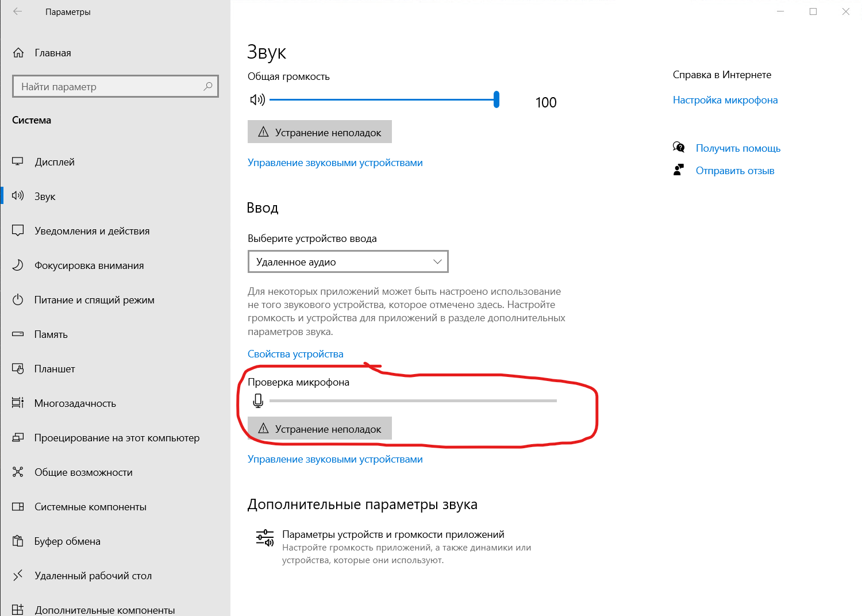The image size is (862, 616).
Task: Click the Общая громкость volume slider handle
Action: (x=497, y=100)
